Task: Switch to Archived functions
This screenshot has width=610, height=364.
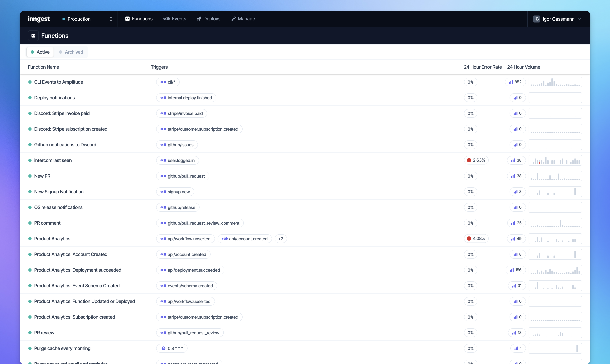Action: [71, 52]
